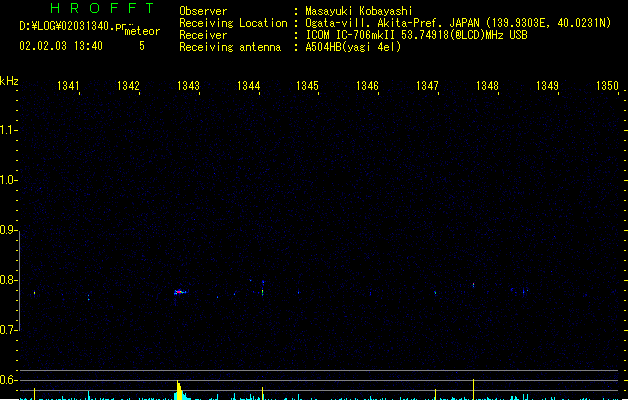Click the 1341 time axis label
629x400 pixels.
pos(68,86)
